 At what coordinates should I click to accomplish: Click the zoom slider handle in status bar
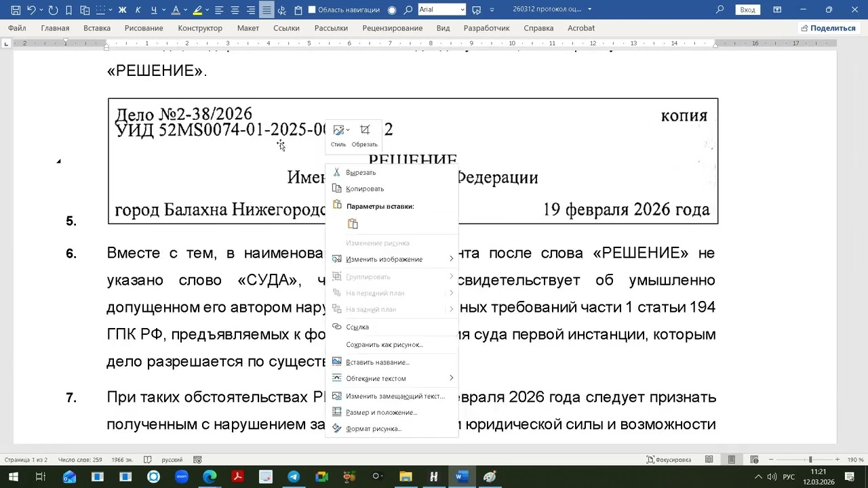point(810,460)
